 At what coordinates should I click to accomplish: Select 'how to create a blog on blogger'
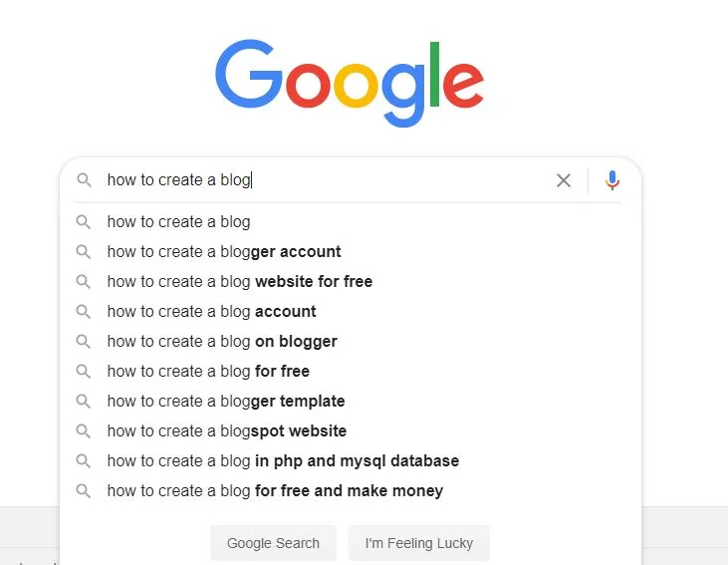[222, 342]
